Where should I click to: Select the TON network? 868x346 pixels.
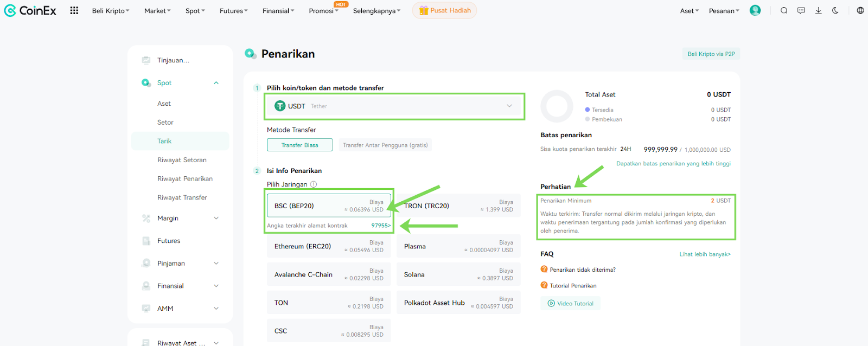329,303
